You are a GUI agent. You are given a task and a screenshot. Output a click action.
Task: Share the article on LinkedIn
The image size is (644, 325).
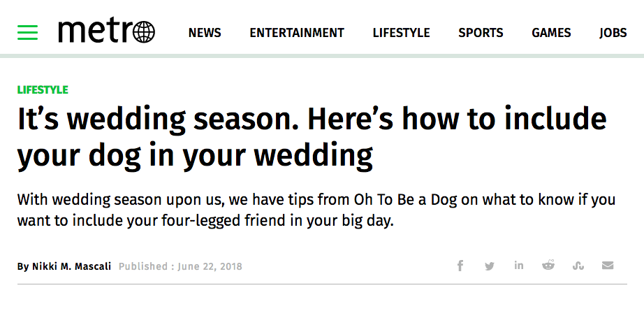tap(519, 266)
